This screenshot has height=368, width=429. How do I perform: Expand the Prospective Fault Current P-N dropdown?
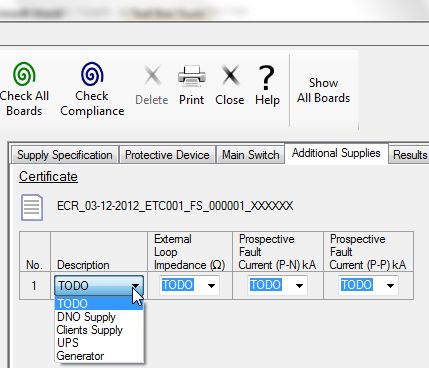coord(299,286)
